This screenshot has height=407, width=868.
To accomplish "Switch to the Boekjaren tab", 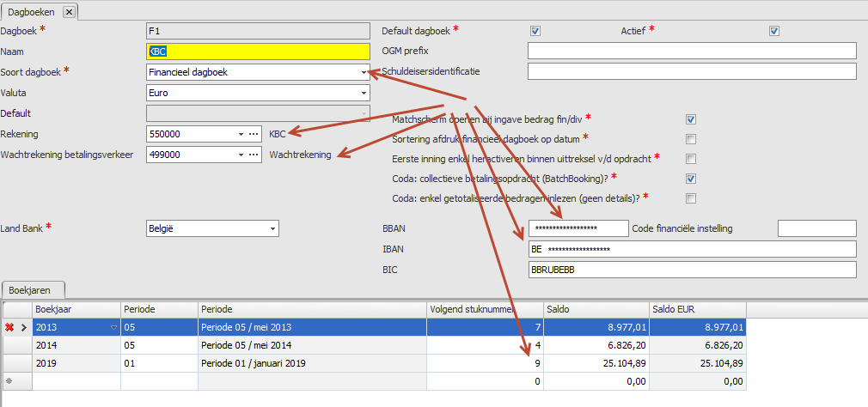I will [33, 290].
